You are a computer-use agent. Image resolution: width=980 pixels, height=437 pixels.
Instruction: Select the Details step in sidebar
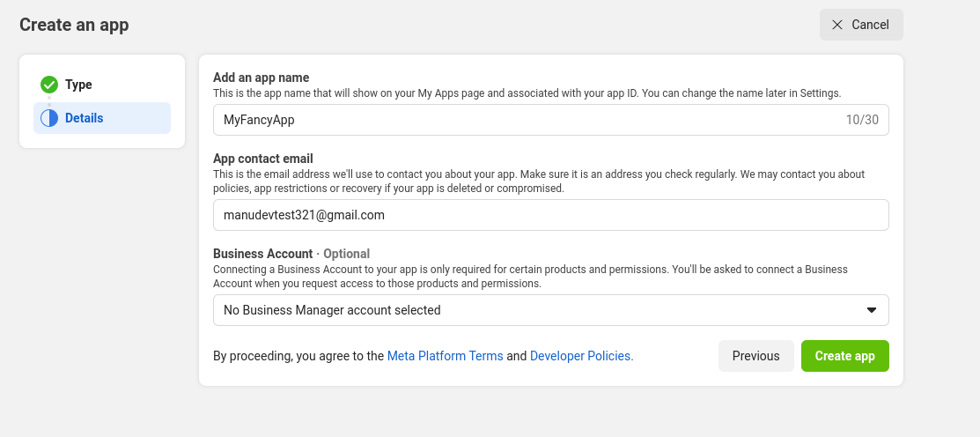click(x=84, y=118)
